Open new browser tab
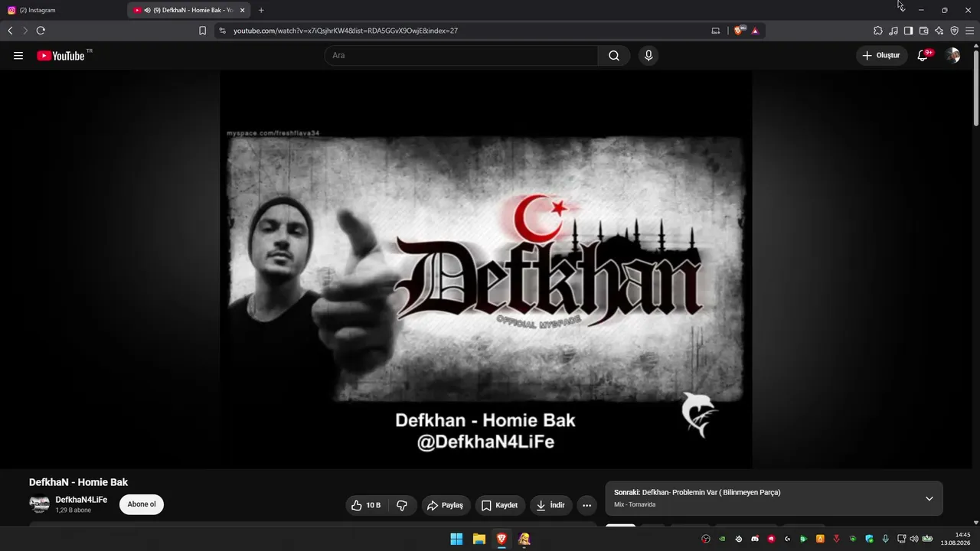 point(261,10)
